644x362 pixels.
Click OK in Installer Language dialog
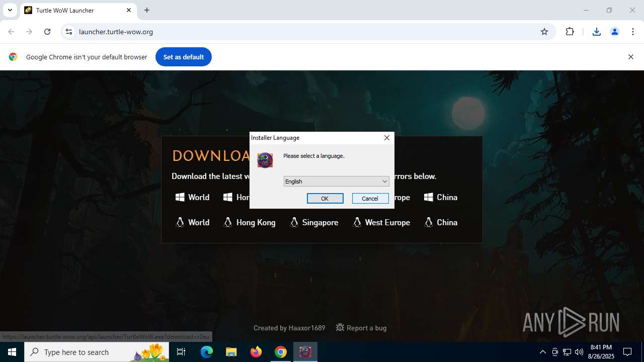(325, 199)
